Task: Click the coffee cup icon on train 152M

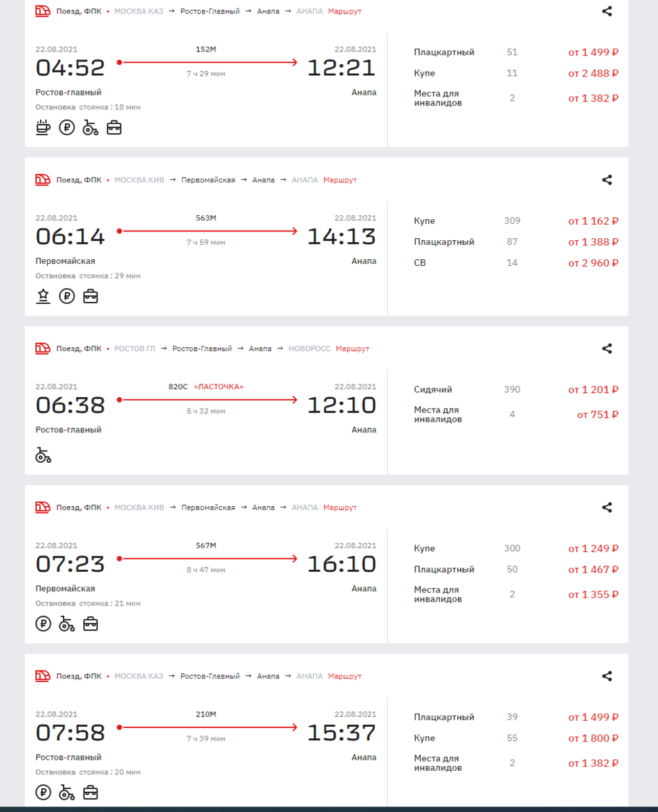Action: [43, 127]
